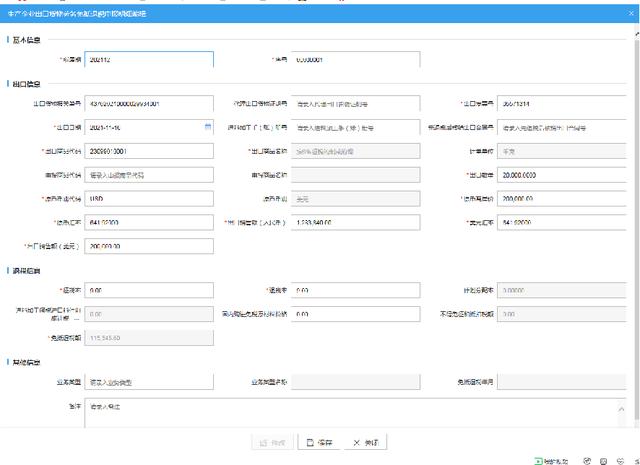Click the 出厂销售额(美元) field
Image resolution: width=640 pixels, height=465 pixels.
point(149,245)
